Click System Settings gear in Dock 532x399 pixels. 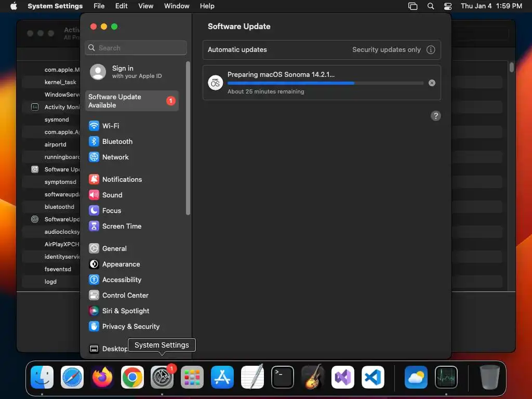tap(162, 377)
